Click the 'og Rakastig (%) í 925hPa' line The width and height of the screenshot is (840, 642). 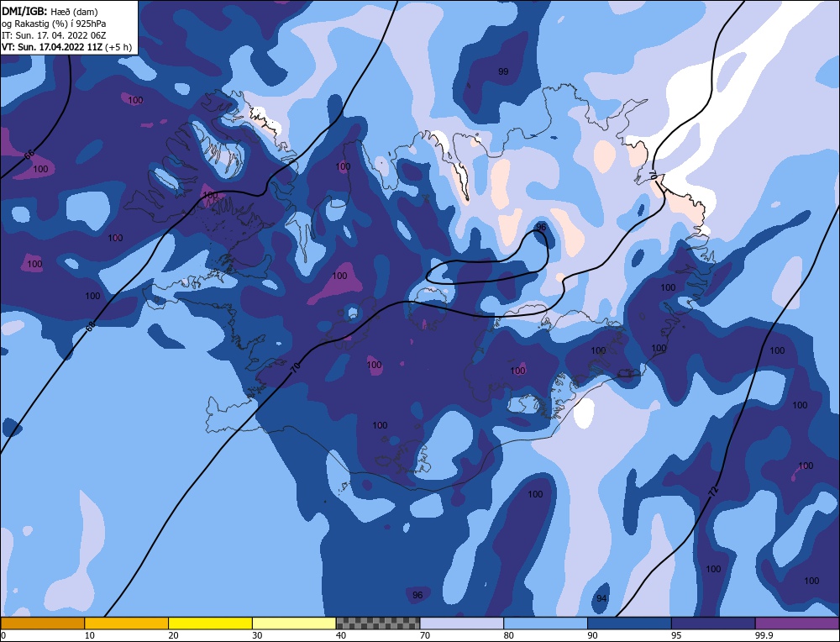(54, 24)
